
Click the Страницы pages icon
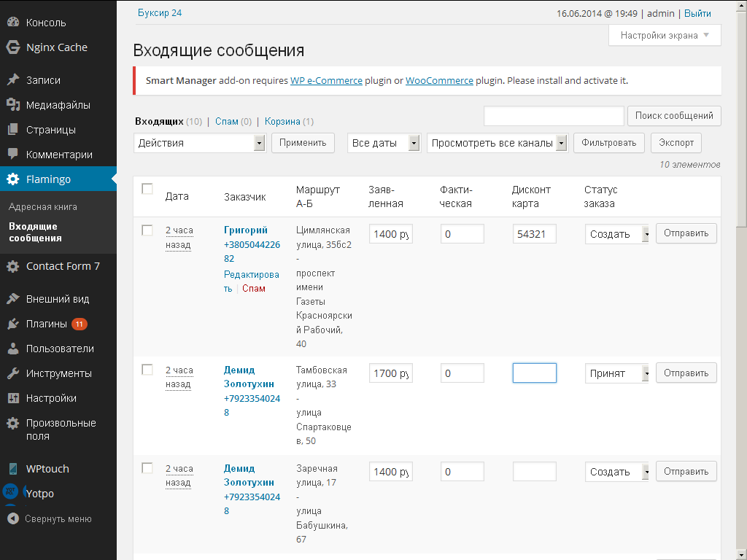click(x=13, y=130)
